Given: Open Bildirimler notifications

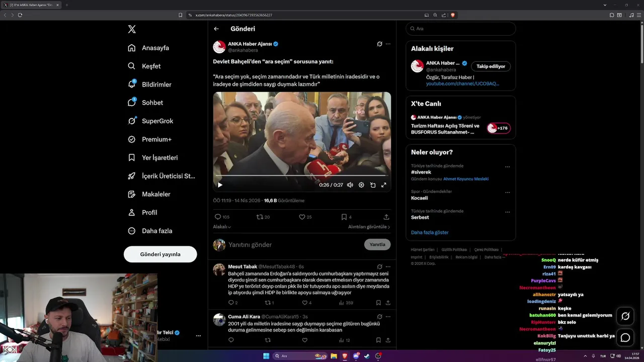Looking at the screenshot, I should (x=149, y=84).
